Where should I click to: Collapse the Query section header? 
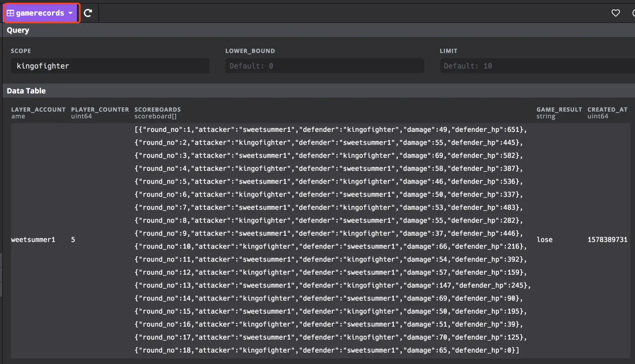pos(18,30)
